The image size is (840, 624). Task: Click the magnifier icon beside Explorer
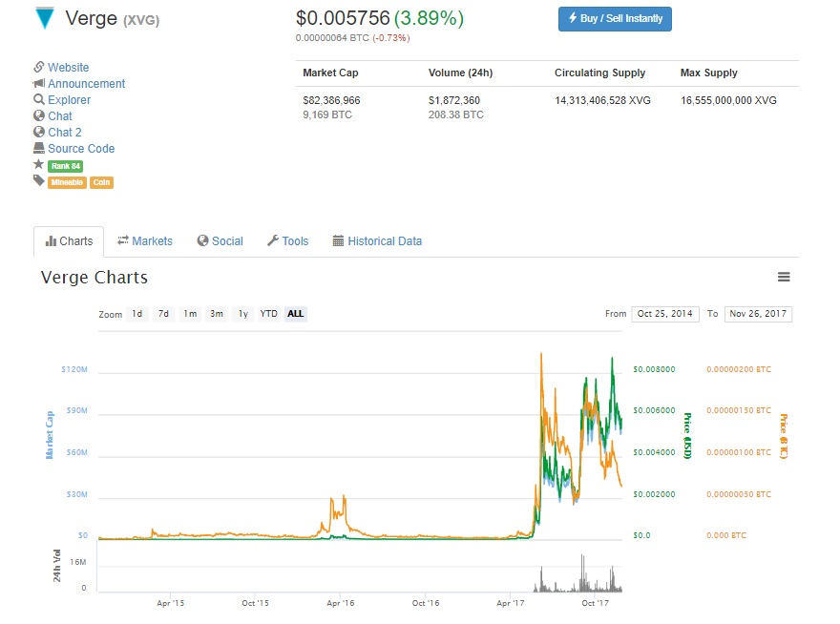[38, 99]
